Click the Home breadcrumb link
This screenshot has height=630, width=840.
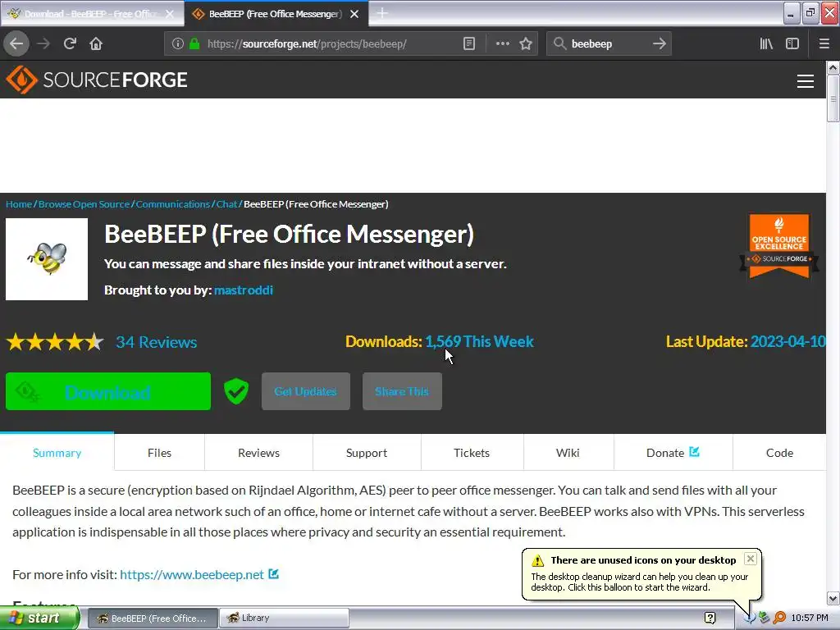pos(19,204)
